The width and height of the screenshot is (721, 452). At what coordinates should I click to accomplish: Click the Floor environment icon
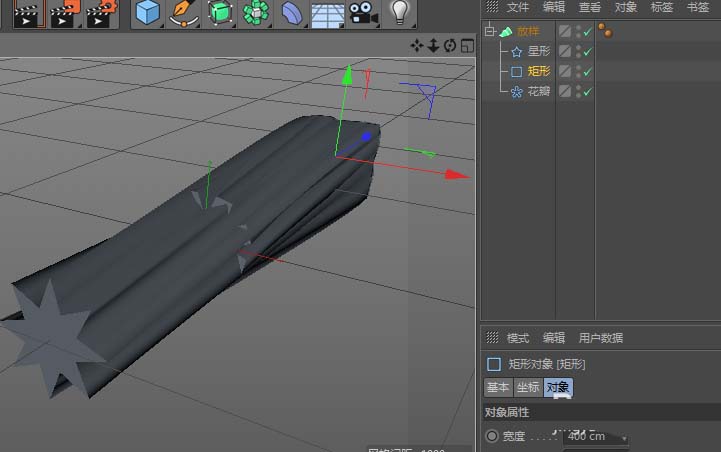tap(327, 13)
